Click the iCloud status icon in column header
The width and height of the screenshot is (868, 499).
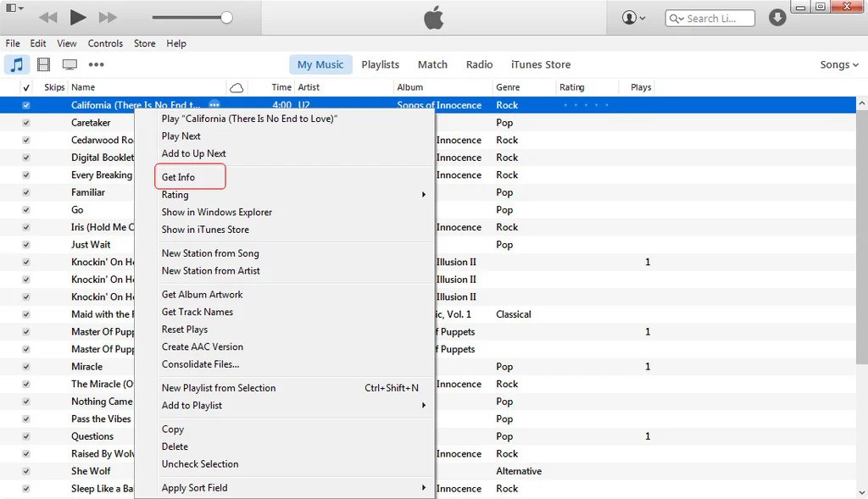[x=236, y=86]
